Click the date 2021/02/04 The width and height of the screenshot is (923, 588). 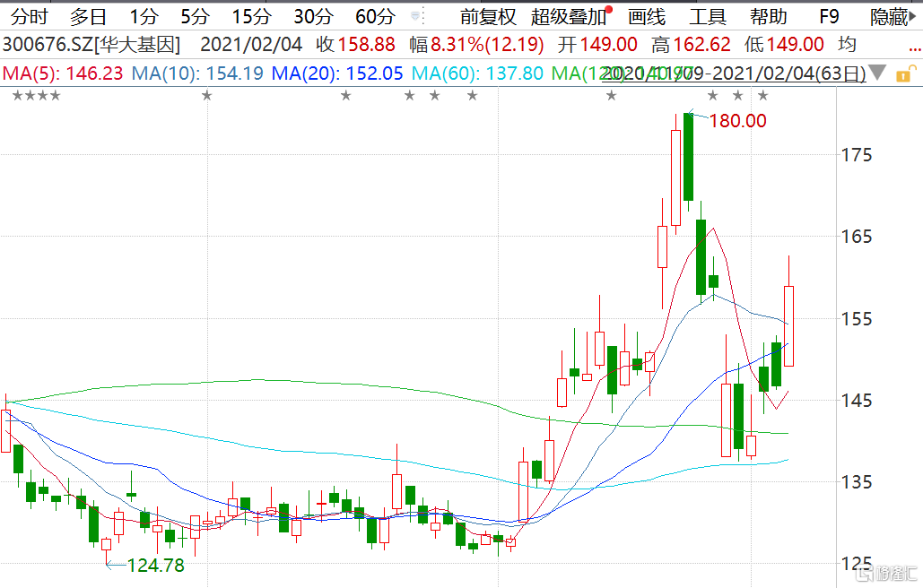coord(251,45)
